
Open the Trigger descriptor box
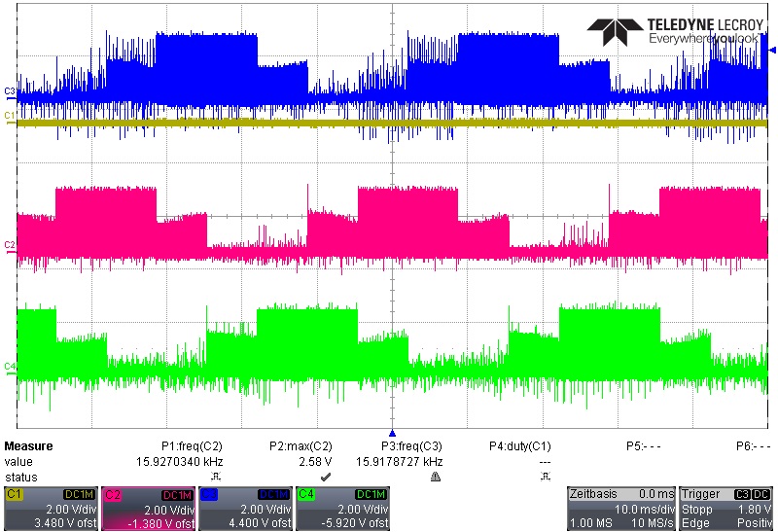pos(725,509)
